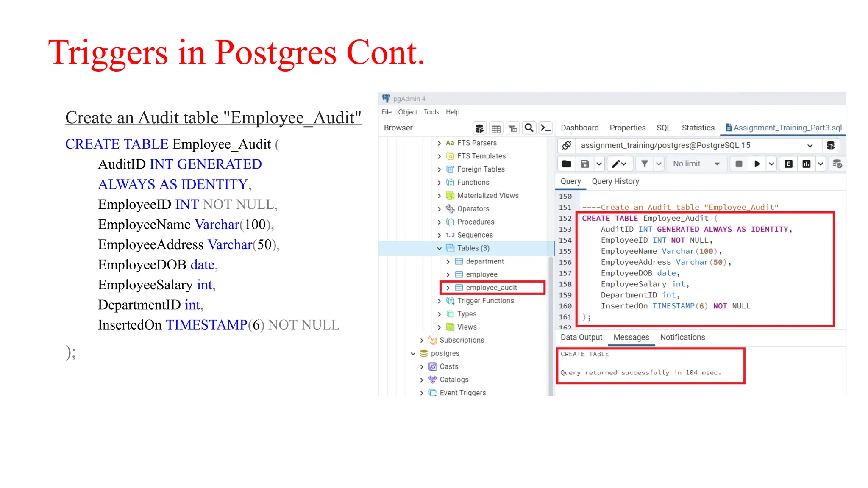The image size is (868, 488).
Task: Click the postgres database icon
Action: click(424, 353)
